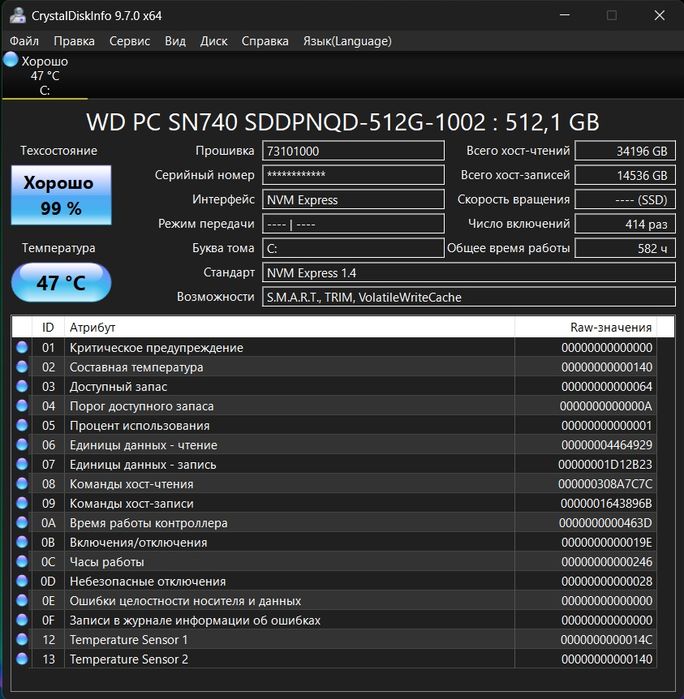This screenshot has height=699, width=684.
Task: Click the Возможности field S.M.A.R.T., TRIM
Action: (x=469, y=297)
